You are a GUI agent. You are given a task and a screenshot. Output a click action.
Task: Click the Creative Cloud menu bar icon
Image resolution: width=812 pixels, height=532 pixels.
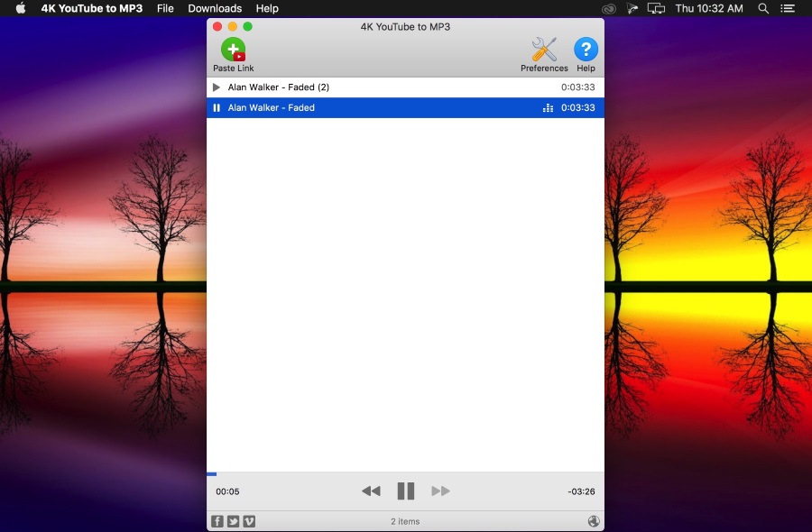coord(608,8)
